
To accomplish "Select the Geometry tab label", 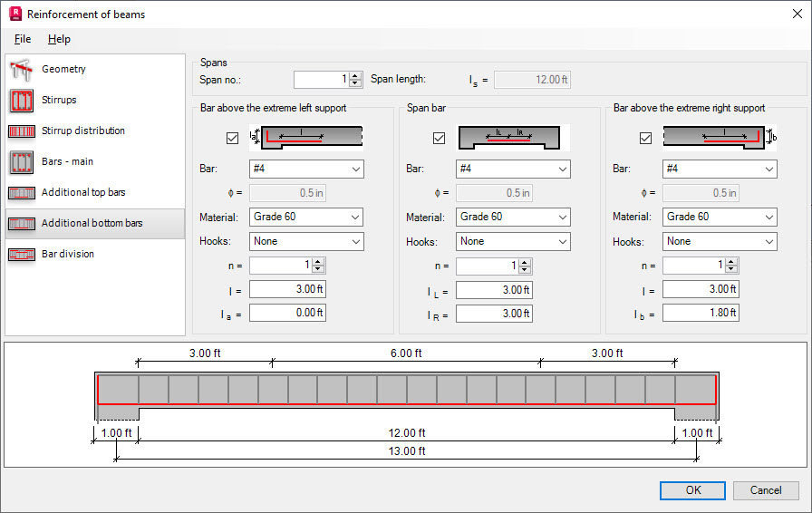I will coord(63,69).
